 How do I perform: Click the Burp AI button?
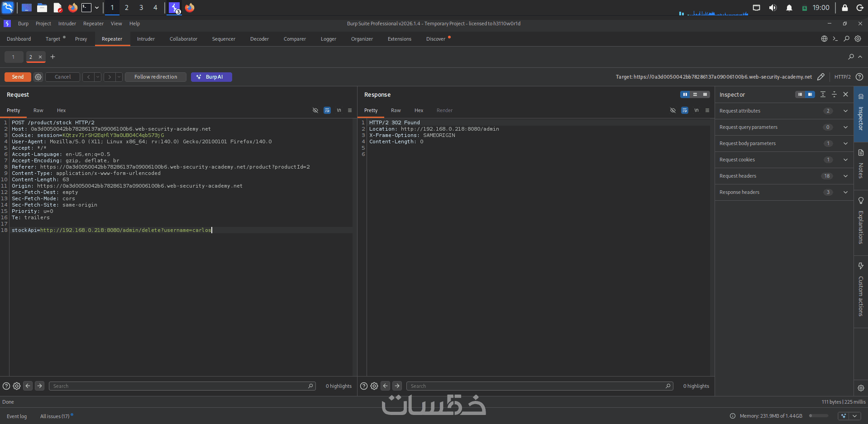coord(211,77)
